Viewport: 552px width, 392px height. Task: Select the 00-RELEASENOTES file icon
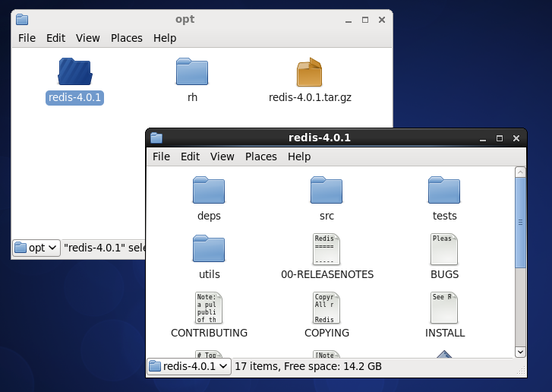tap(326, 249)
